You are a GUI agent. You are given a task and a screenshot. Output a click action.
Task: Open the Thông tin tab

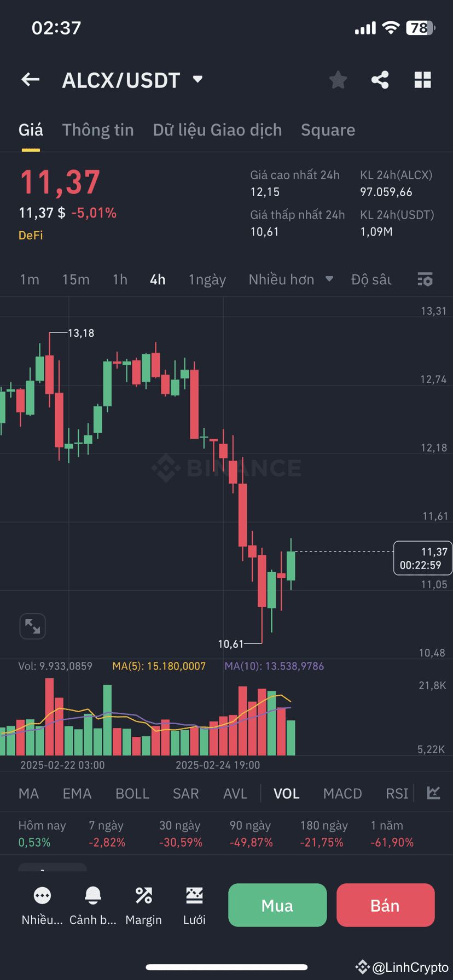98,130
